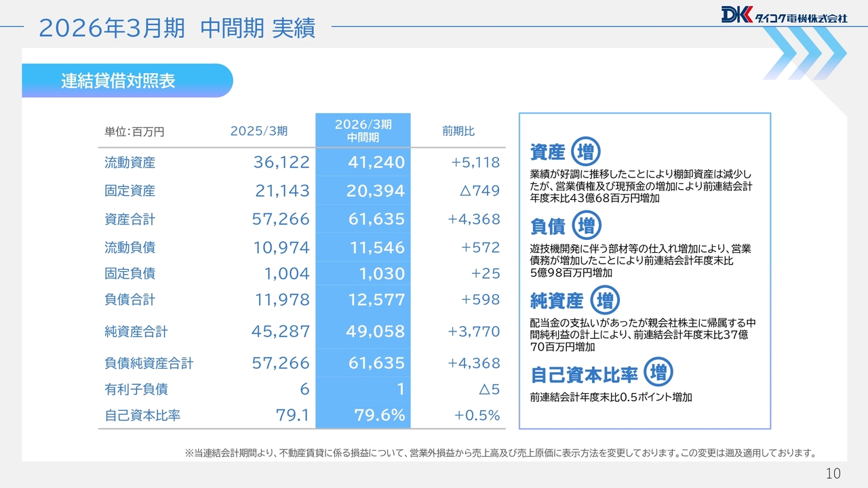Click the 純資産合計 value 49,058
The height and width of the screenshot is (488, 868).
pyautogui.click(x=376, y=331)
